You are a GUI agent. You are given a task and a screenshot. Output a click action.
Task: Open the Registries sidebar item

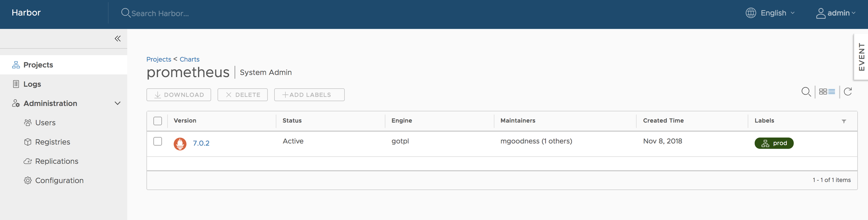point(53,142)
